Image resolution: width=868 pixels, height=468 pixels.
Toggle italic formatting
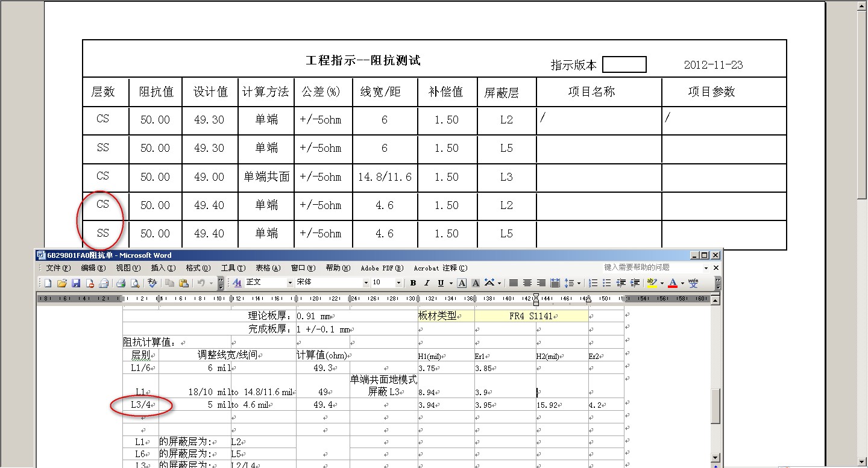coord(427,282)
